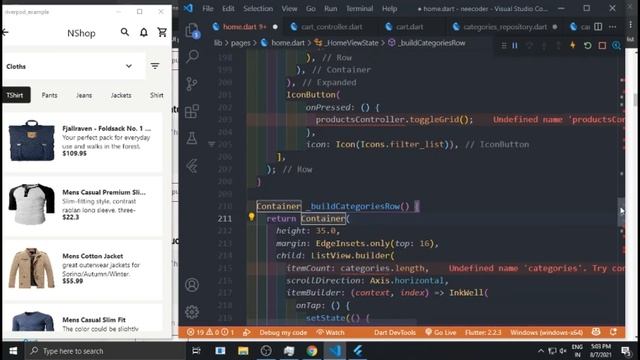The height and width of the screenshot is (360, 640).
Task: Select the TShirt category chip
Action: [16, 95]
